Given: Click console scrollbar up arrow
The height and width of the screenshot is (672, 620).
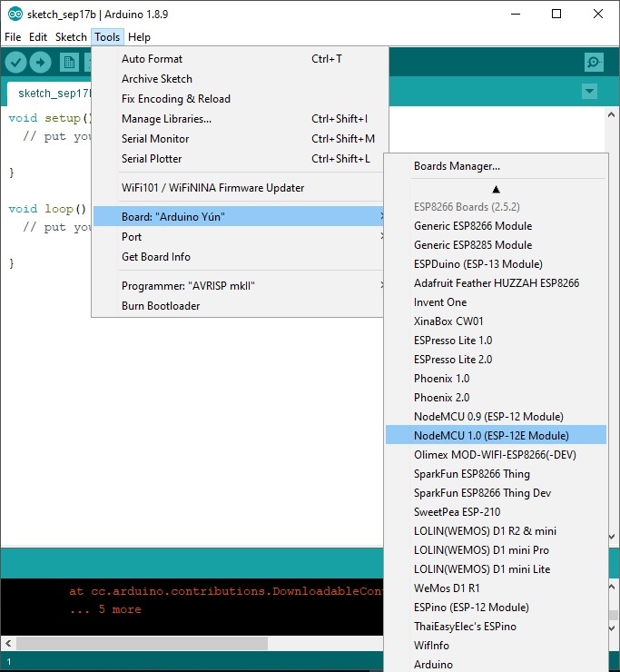Looking at the screenshot, I should coord(612,587).
